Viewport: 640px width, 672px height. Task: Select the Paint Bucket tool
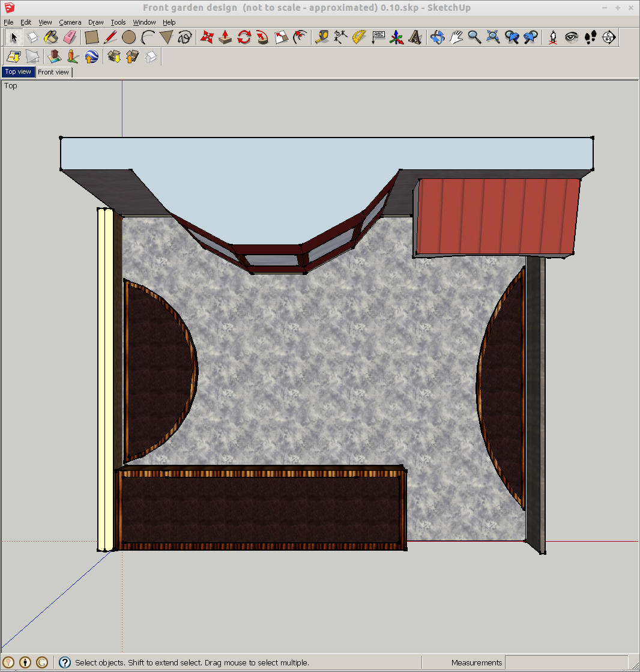point(52,37)
